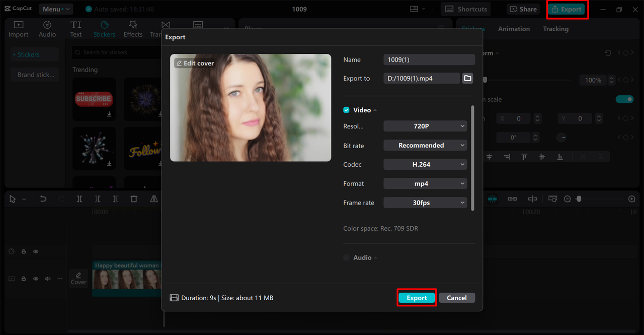Image resolution: width=644 pixels, height=335 pixels.
Task: Click Cancel in Export dialog
Action: pos(456,298)
